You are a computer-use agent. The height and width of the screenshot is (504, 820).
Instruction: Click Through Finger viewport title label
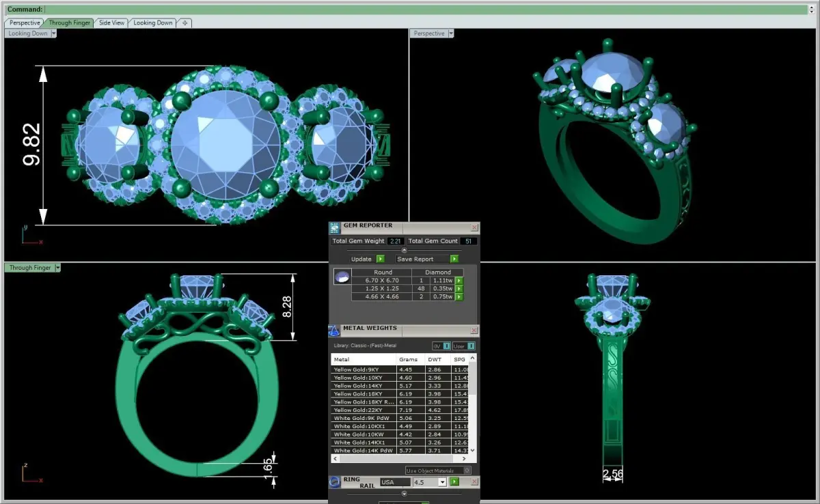pos(30,268)
